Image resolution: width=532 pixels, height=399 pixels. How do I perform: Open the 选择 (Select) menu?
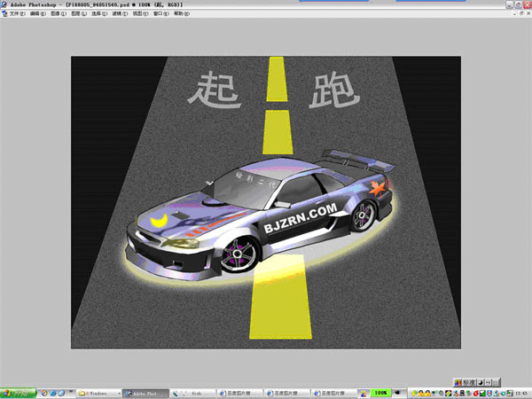click(x=99, y=13)
